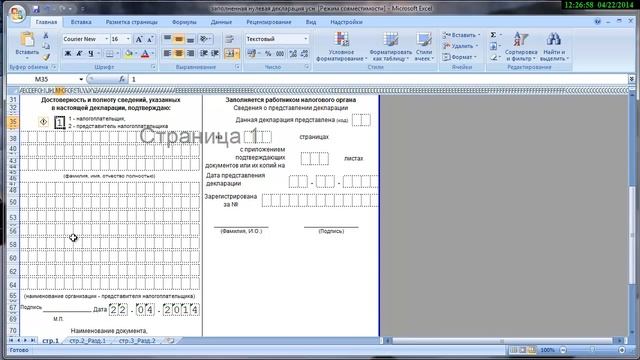Save the workbook via quick access toolbar
Image resolution: width=640 pixels, height=360 pixels.
pos(36,9)
